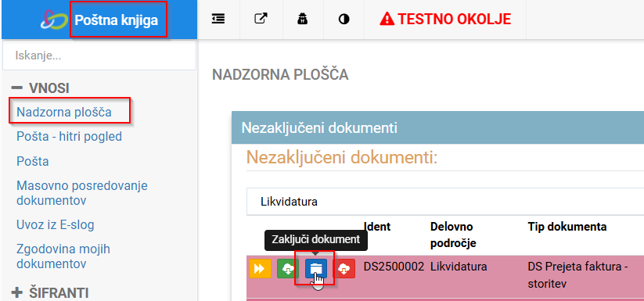Open Masovno posredovanje dokumentov
The height and width of the screenshot is (301, 644).
[x=81, y=193]
